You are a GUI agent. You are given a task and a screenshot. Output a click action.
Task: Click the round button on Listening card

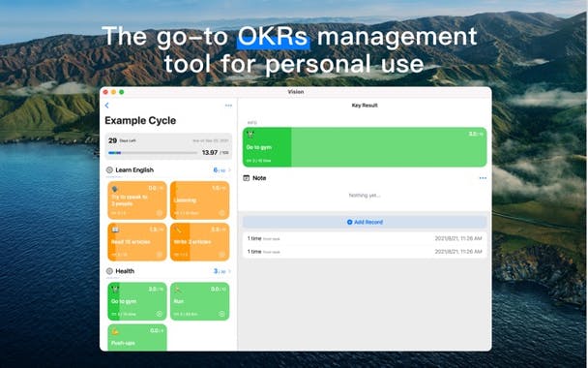(222, 213)
